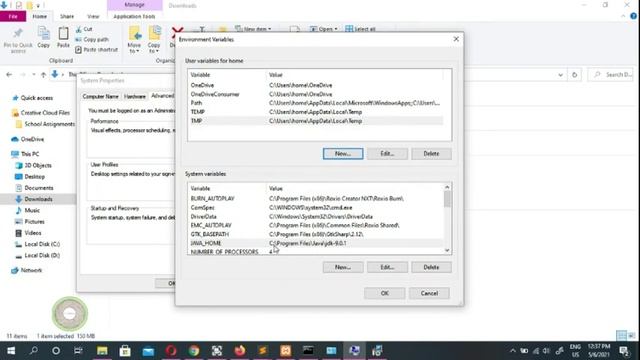The height and width of the screenshot is (360, 640).
Task: Open the Application Tools tab
Action: (134, 16)
